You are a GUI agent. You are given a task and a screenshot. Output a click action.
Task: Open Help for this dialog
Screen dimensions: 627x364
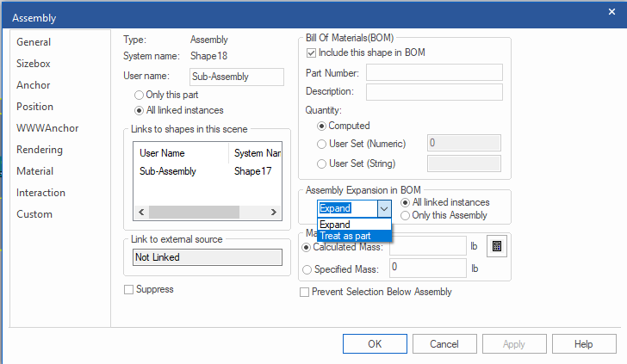click(584, 344)
